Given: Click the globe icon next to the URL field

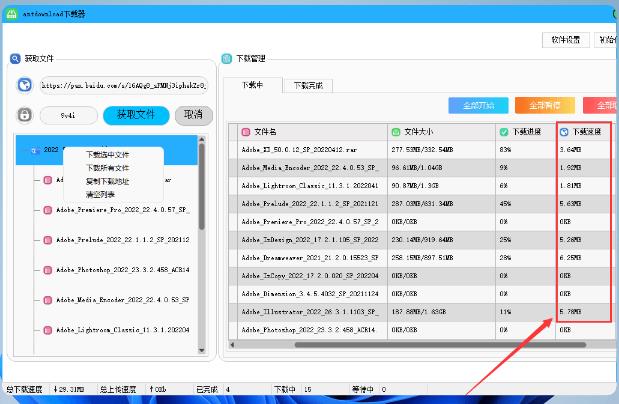Looking at the screenshot, I should [24, 85].
